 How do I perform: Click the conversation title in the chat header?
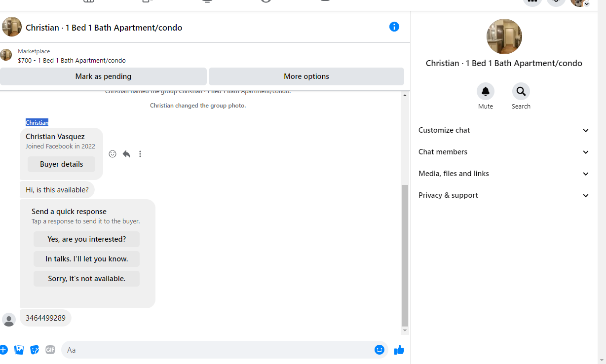104,28
